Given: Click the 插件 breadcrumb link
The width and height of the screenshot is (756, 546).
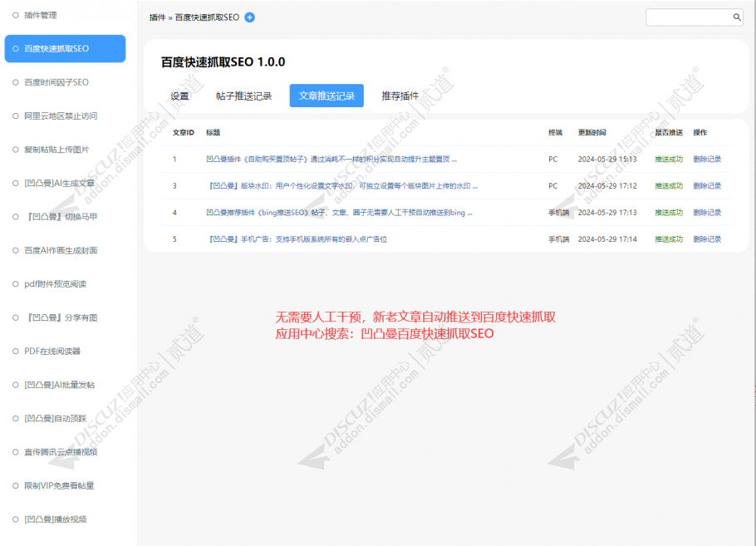Looking at the screenshot, I should pos(157,17).
